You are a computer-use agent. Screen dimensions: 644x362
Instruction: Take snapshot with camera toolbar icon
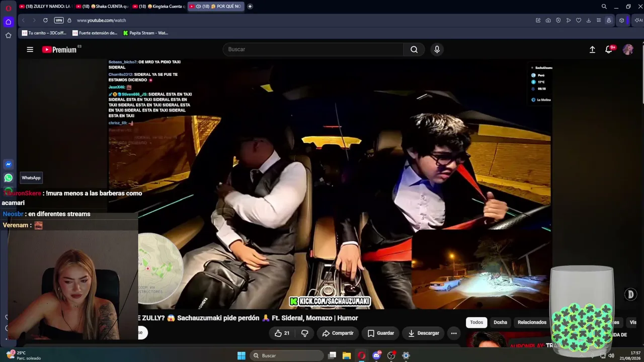548,20
